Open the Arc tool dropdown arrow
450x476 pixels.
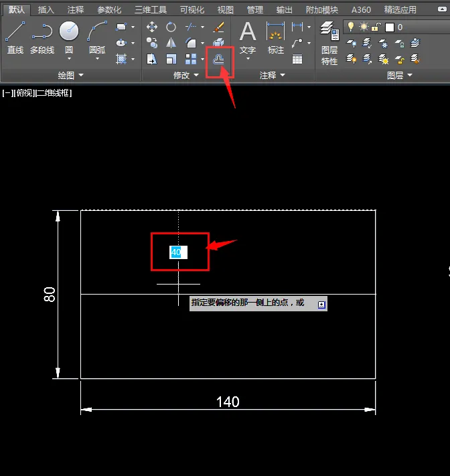click(97, 59)
